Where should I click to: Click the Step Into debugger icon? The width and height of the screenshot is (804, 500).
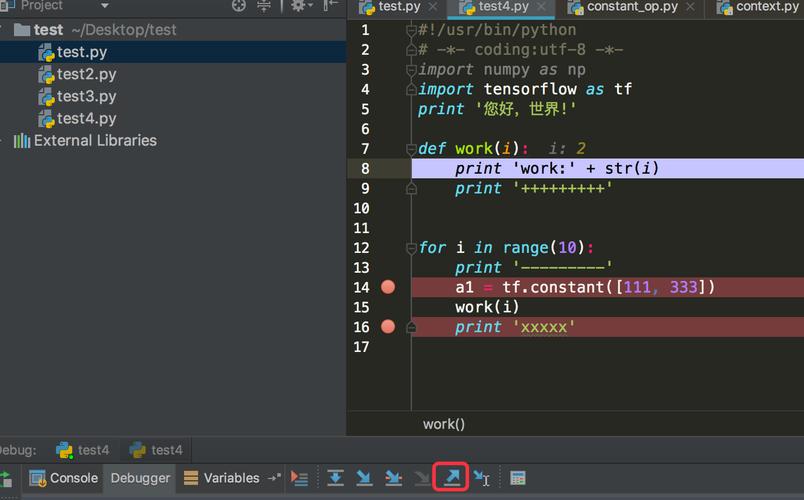click(364, 477)
